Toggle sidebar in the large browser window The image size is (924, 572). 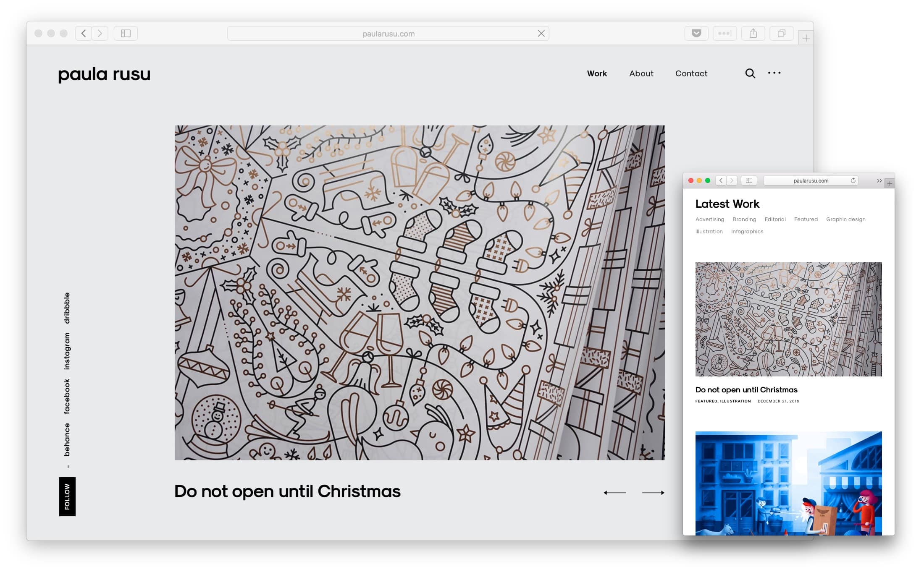pyautogui.click(x=126, y=34)
